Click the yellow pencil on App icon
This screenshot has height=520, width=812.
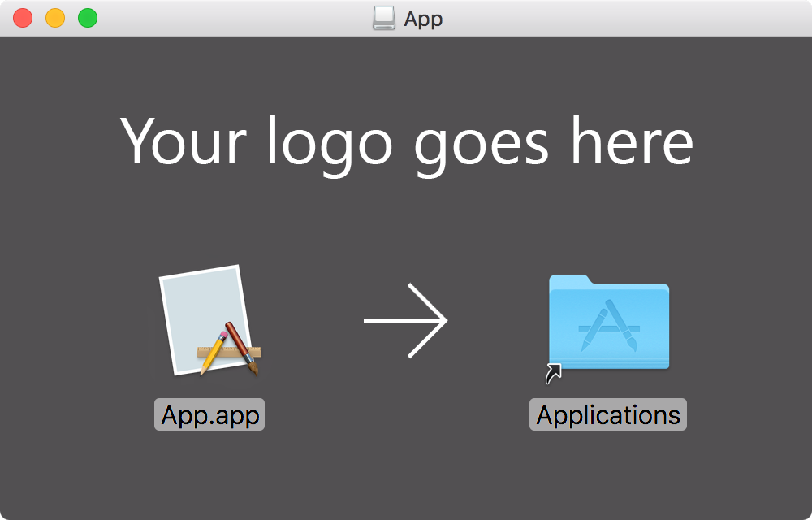pyautogui.click(x=214, y=353)
